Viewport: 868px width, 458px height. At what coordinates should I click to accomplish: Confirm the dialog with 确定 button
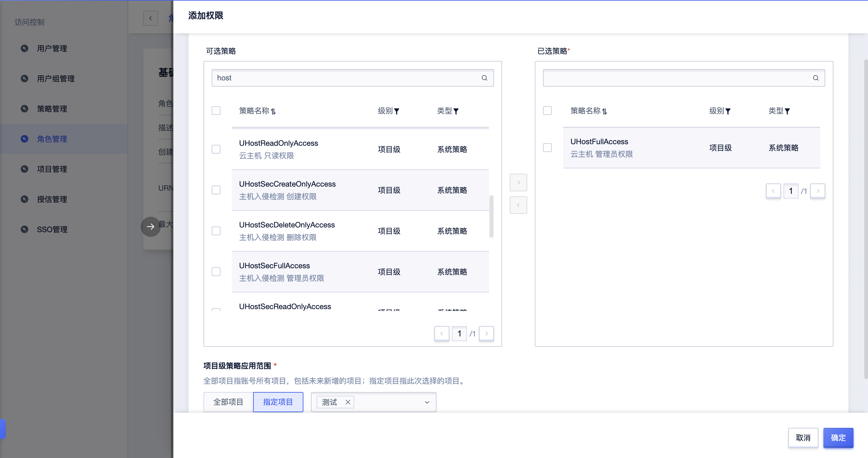(838, 438)
